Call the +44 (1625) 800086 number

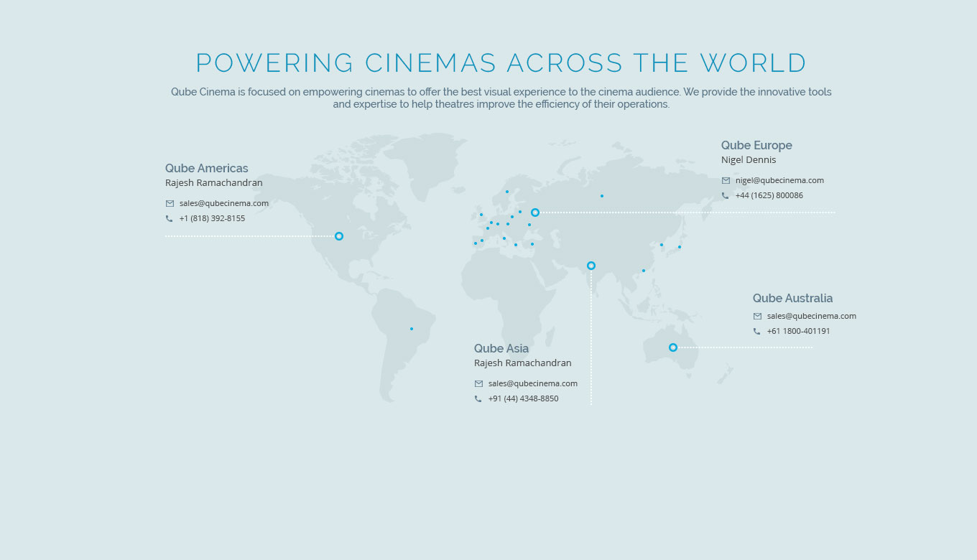[769, 195]
